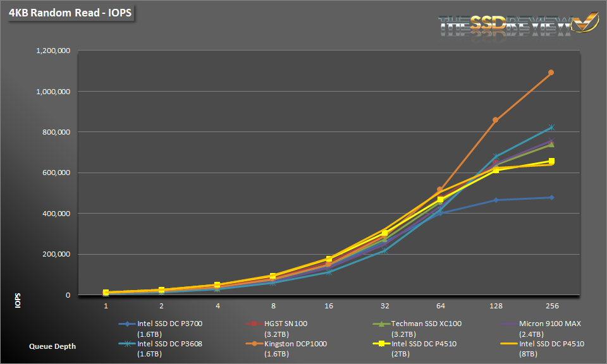Screen dimensions: 607x364
Task: Click the Intel P3700 data point at depth 256
Action: pyautogui.click(x=551, y=198)
